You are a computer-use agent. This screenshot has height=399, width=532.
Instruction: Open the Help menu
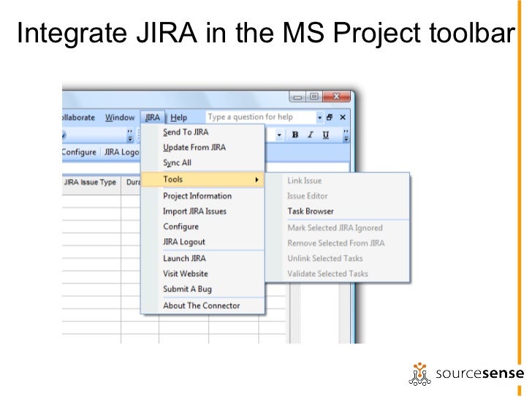tap(179, 118)
